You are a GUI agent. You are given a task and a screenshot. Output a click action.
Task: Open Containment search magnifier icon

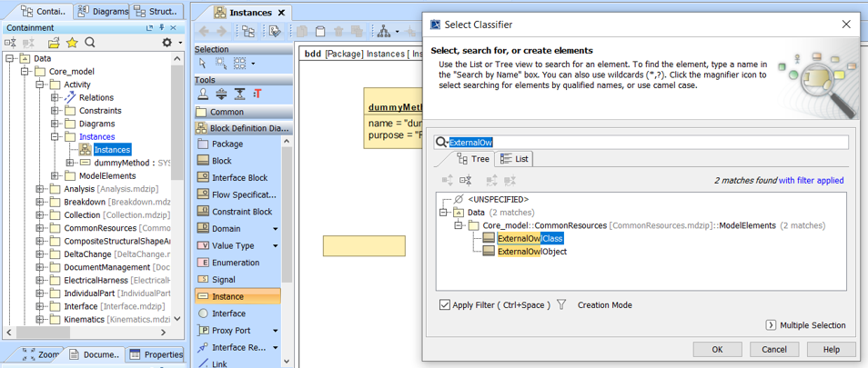tap(90, 43)
